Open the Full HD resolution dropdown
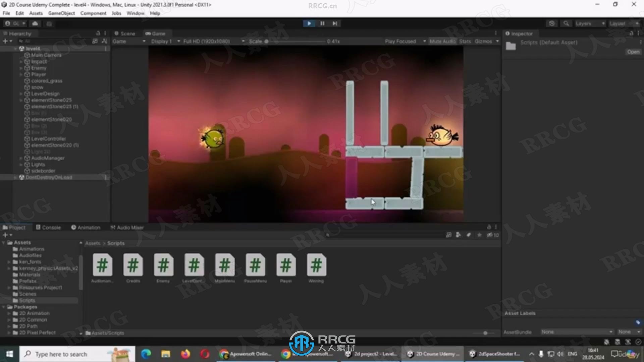Screen dimensions: 644x362 (214, 41)
